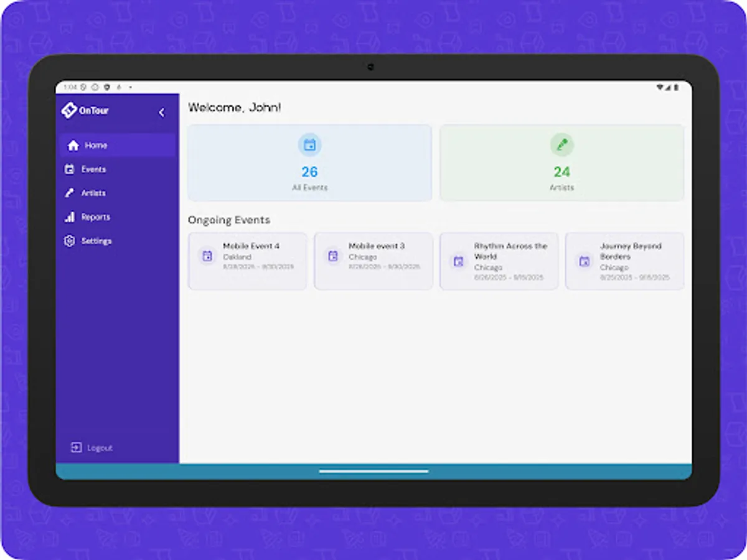Open the All Events summary card
Image resolution: width=747 pixels, height=560 pixels.
point(309,162)
